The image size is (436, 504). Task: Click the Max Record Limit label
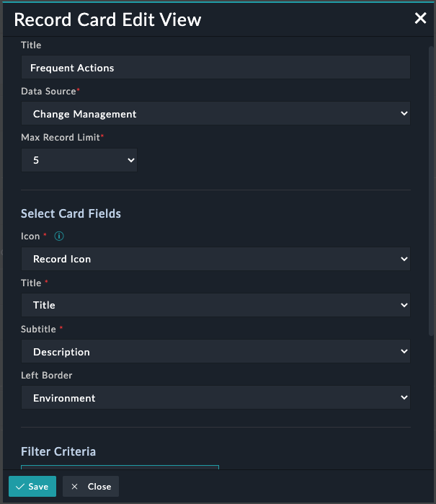point(60,137)
